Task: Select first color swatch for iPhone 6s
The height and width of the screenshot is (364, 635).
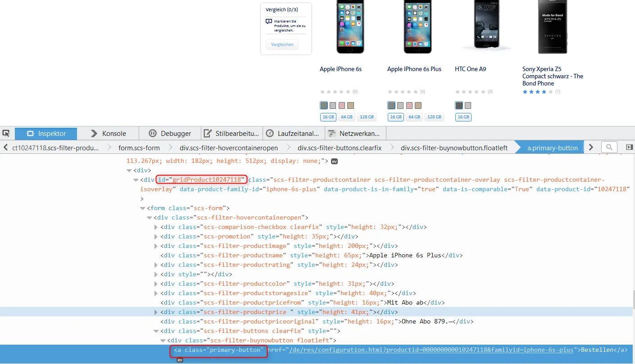Action: 324,105
